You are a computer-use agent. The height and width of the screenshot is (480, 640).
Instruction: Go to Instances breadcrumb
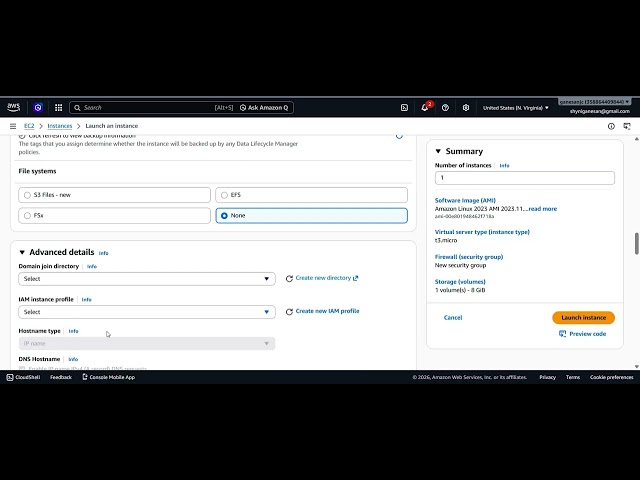tap(60, 126)
